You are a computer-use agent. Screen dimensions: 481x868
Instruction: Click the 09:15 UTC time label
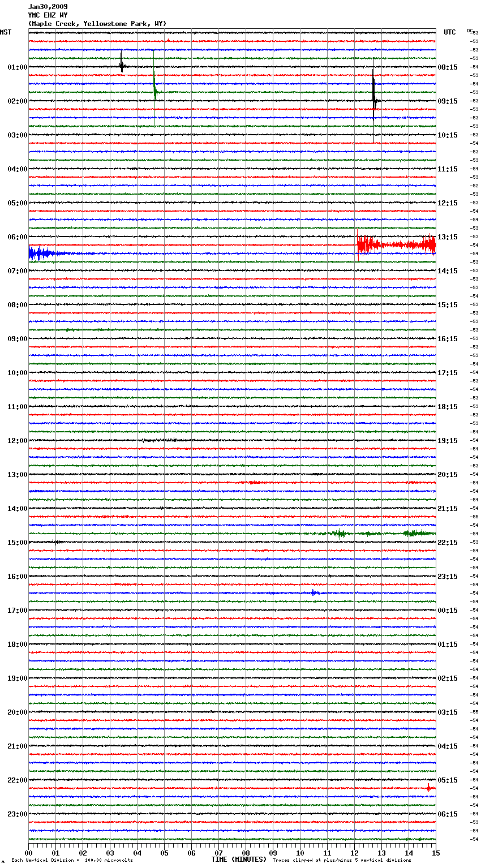point(448,101)
